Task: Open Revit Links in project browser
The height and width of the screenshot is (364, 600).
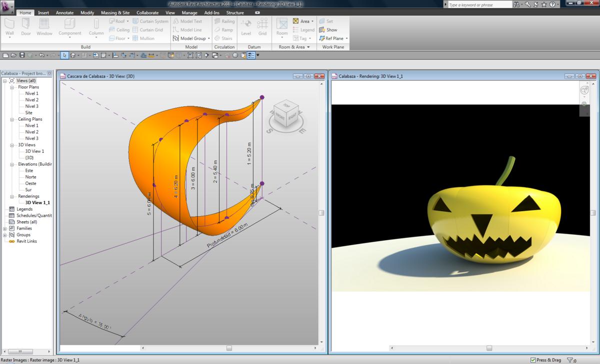Action: click(26, 241)
